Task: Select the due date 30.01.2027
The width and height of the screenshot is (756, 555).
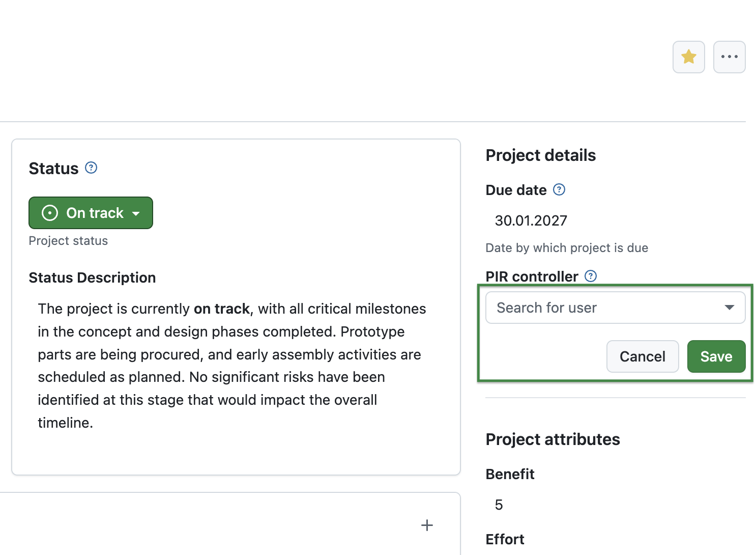Action: (x=531, y=220)
